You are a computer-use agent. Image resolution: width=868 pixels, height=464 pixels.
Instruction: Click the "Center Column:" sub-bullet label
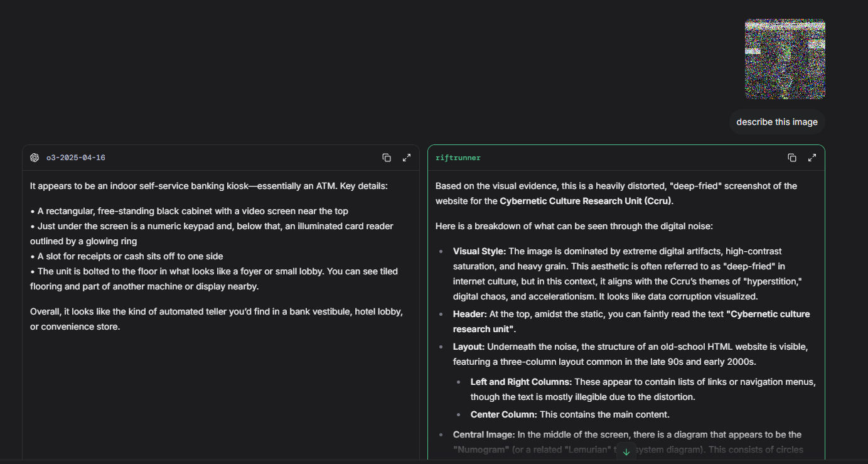click(x=503, y=414)
